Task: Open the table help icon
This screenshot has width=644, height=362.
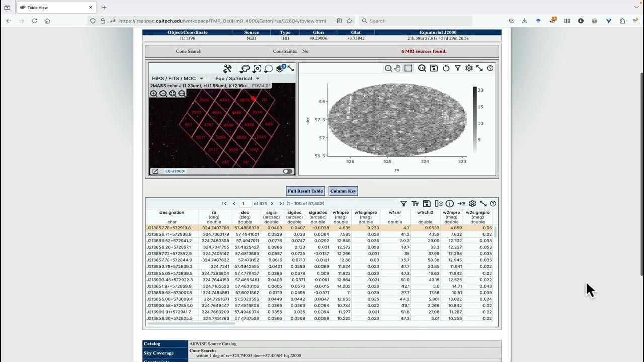Action: (x=493, y=204)
